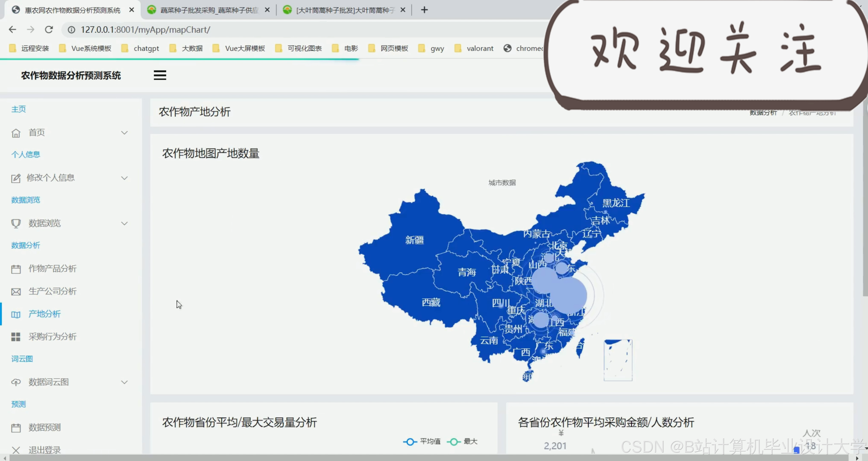This screenshot has height=461, width=868.
Task: Click the 采购行为分析 grid icon
Action: 16,337
